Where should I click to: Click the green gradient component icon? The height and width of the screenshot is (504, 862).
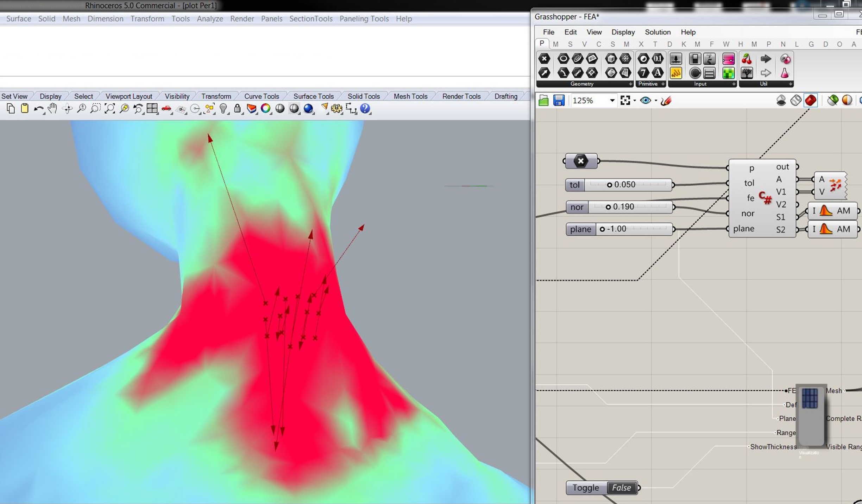[728, 73]
